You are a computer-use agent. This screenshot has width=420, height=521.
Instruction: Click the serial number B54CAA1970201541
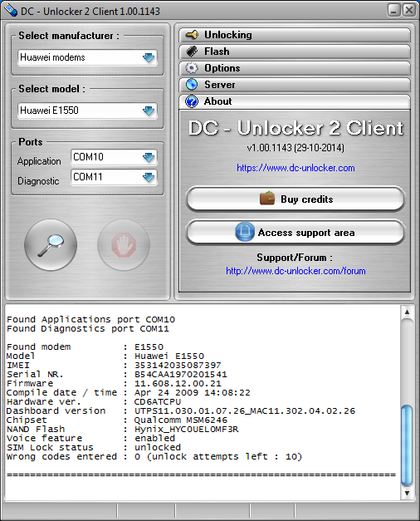pyautogui.click(x=181, y=374)
